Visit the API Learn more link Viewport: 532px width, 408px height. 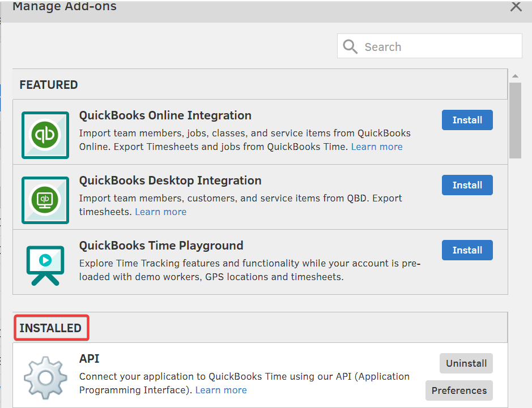(221, 390)
